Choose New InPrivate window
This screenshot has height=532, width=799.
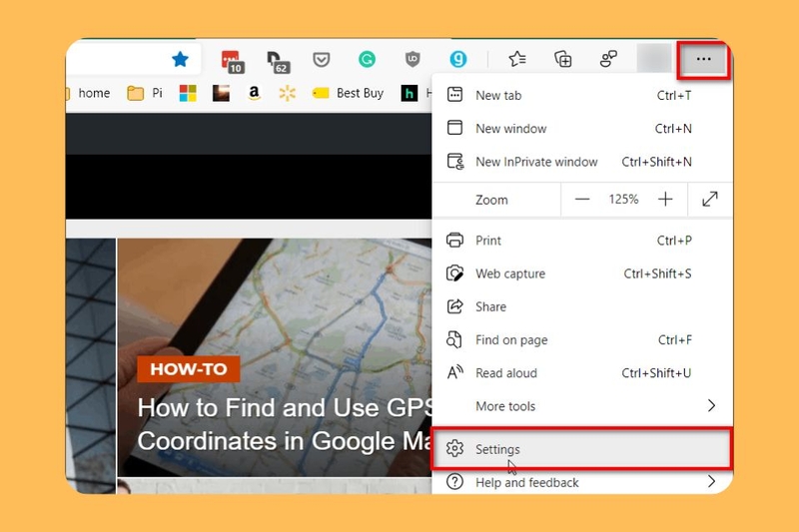pos(582,162)
